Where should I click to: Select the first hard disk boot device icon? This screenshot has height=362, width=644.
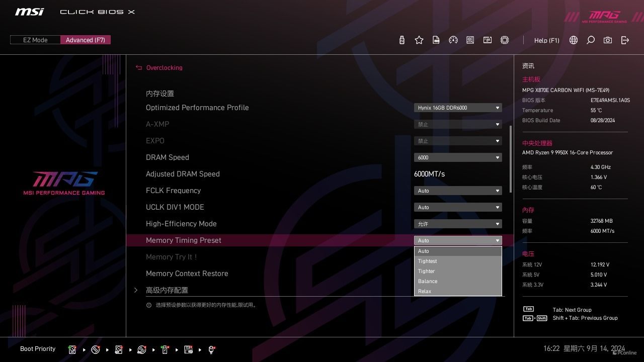[x=72, y=349]
